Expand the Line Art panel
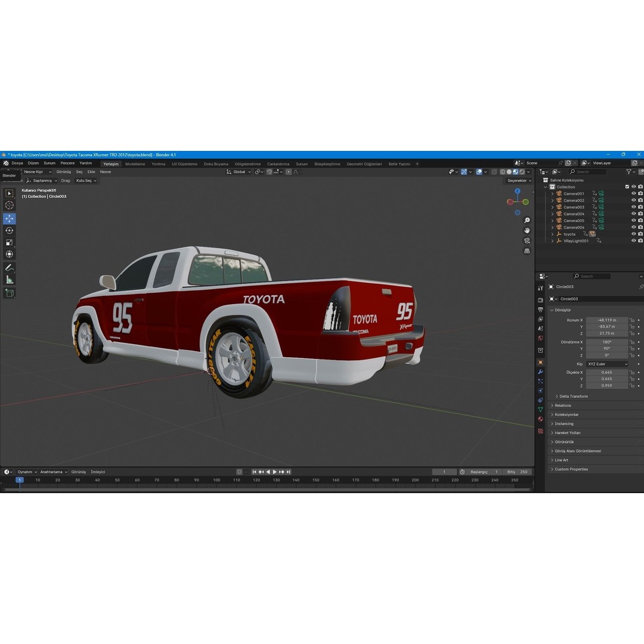 (x=561, y=460)
